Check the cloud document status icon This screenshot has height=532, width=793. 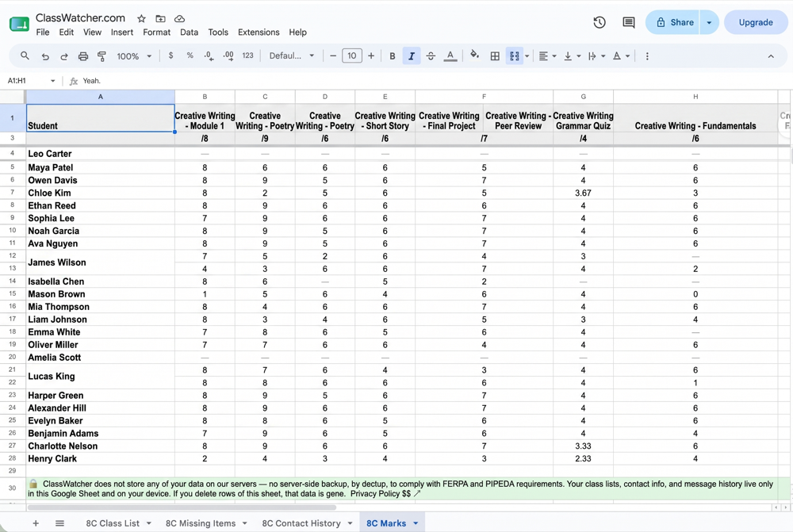click(179, 19)
